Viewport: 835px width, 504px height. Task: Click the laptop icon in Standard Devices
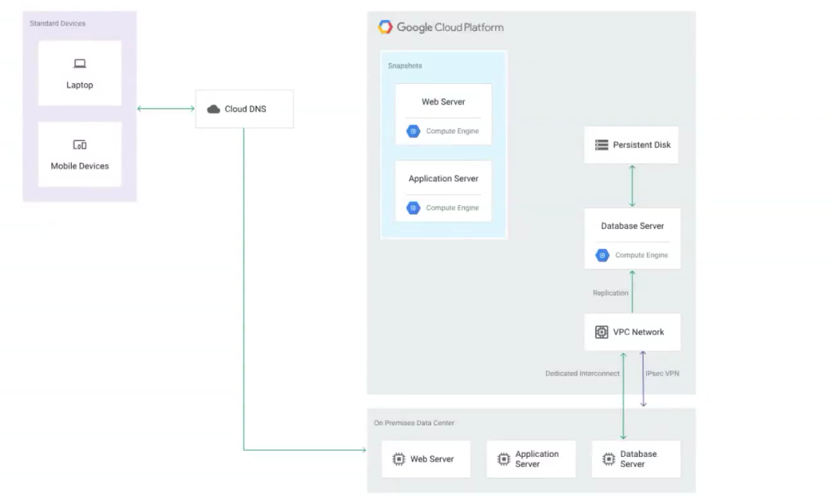pos(80,64)
